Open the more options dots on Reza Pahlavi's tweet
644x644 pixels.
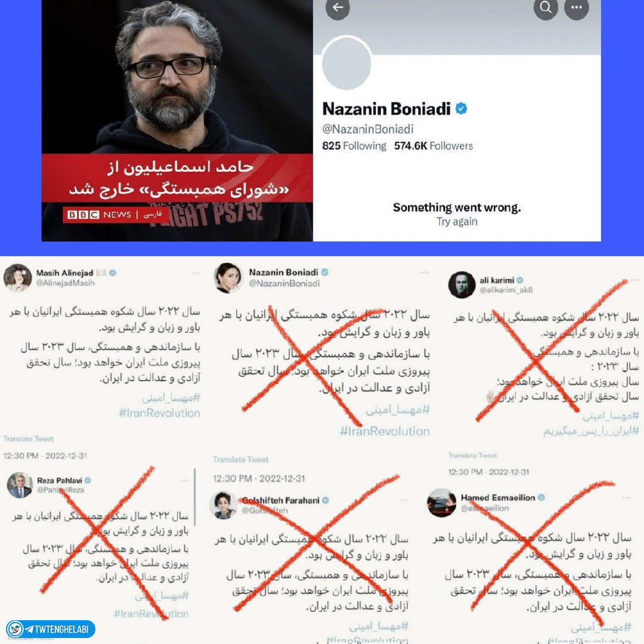(185, 480)
